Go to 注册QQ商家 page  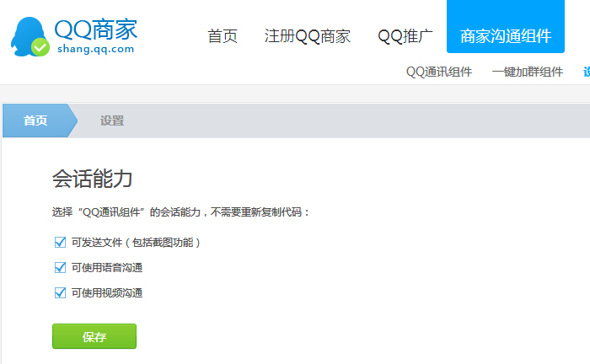coord(308,36)
